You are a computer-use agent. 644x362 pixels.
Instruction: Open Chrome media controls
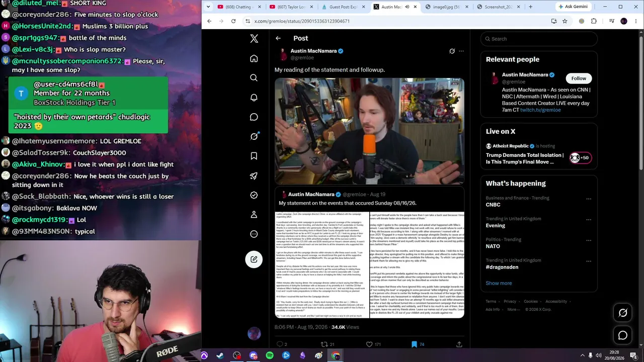[x=612, y=21]
